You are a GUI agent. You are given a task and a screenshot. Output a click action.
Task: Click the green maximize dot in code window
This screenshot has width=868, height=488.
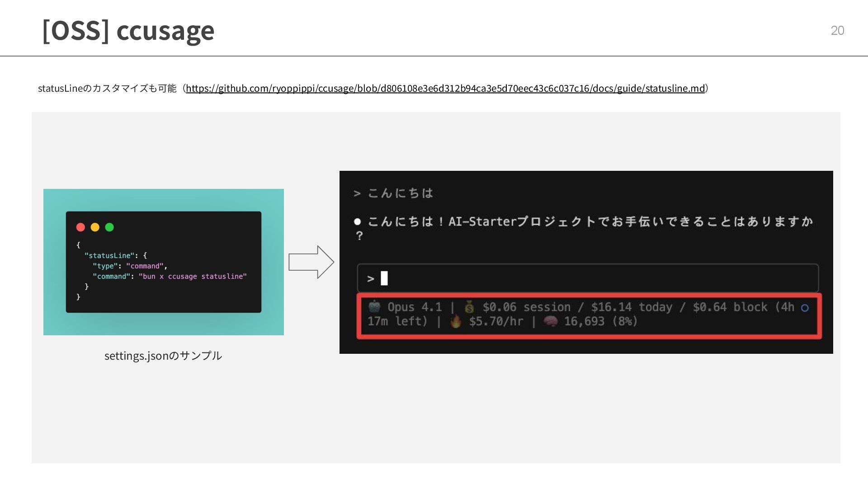[x=109, y=227]
